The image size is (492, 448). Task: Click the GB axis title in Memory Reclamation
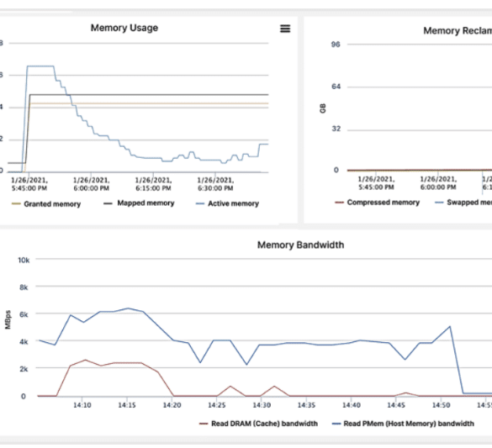(x=323, y=108)
